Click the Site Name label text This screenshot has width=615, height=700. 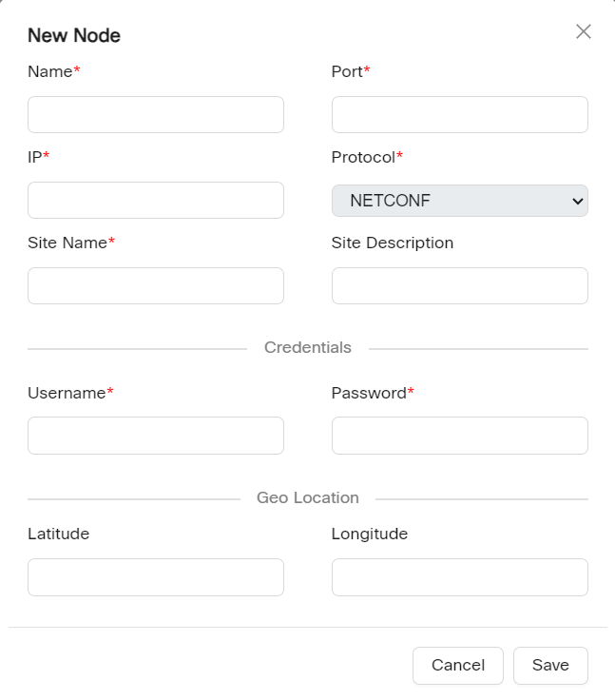[67, 243]
